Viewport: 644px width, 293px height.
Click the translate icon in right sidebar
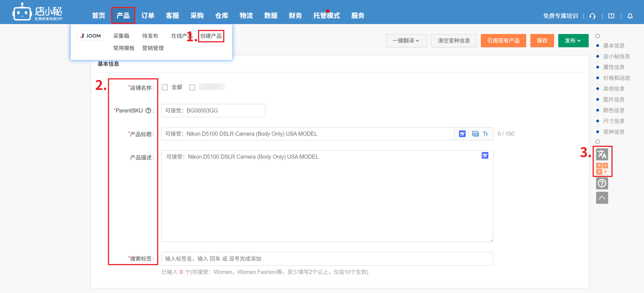tap(602, 155)
